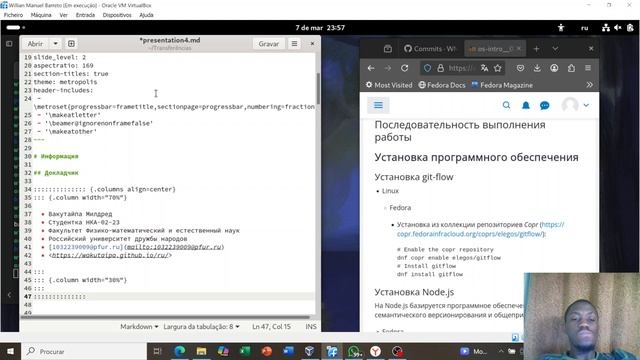The width and height of the screenshot is (640, 360).
Task: Switch the ru keyboard layout indicator
Action: (584, 28)
